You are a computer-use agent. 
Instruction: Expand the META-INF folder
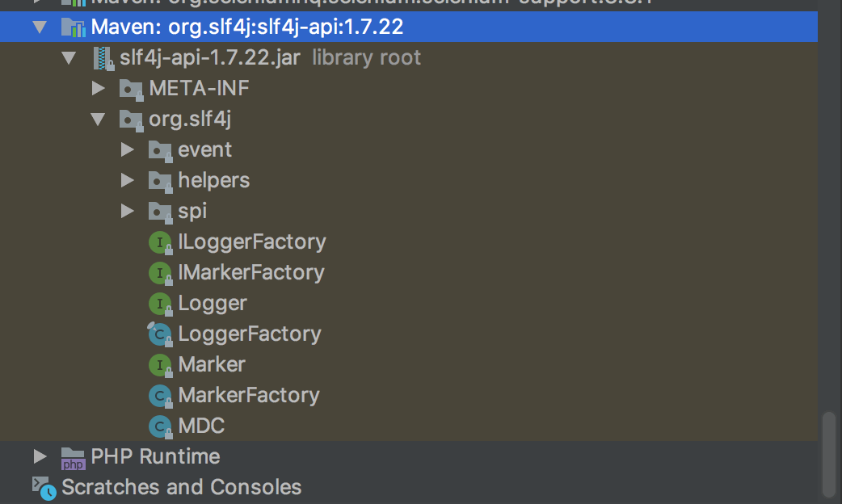point(99,89)
